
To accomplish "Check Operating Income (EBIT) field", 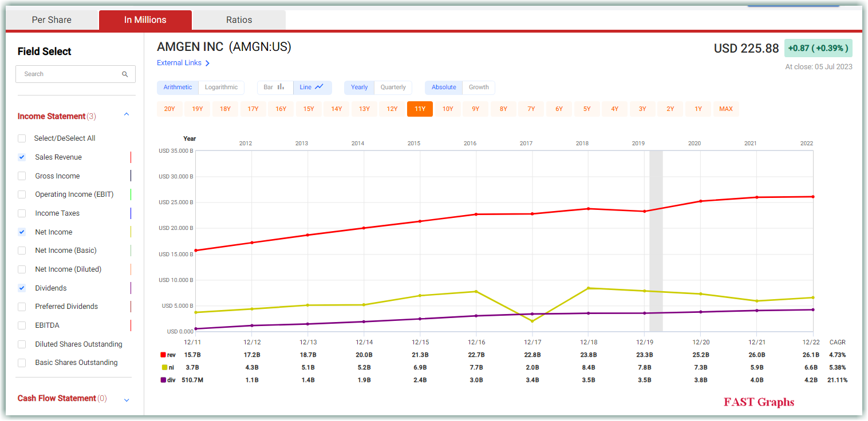I will pyautogui.click(x=22, y=194).
